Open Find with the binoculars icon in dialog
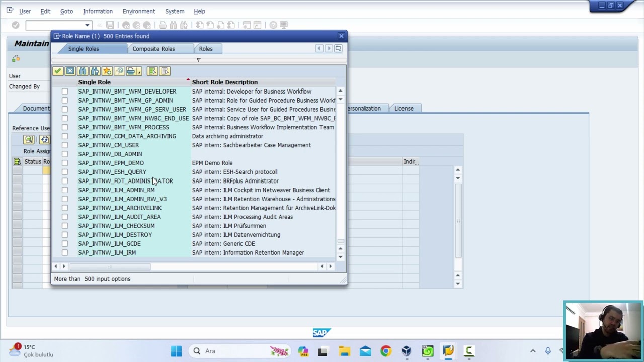The image size is (644, 362). 83,71
